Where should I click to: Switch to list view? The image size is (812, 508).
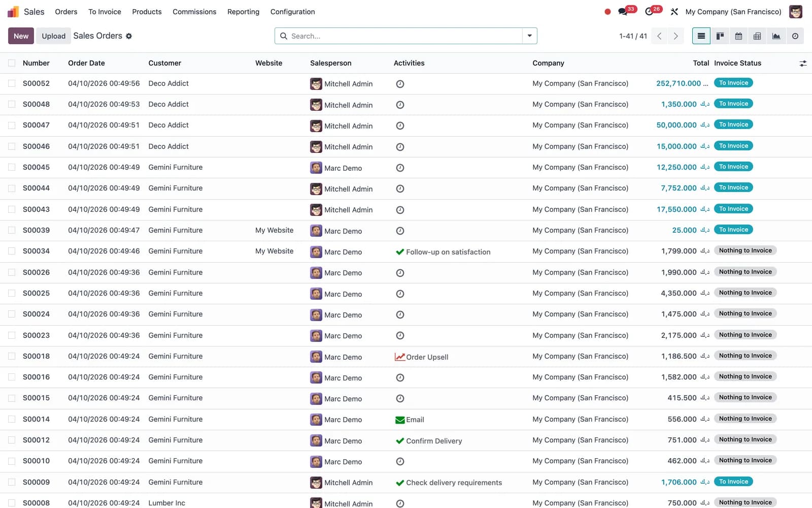pyautogui.click(x=701, y=36)
